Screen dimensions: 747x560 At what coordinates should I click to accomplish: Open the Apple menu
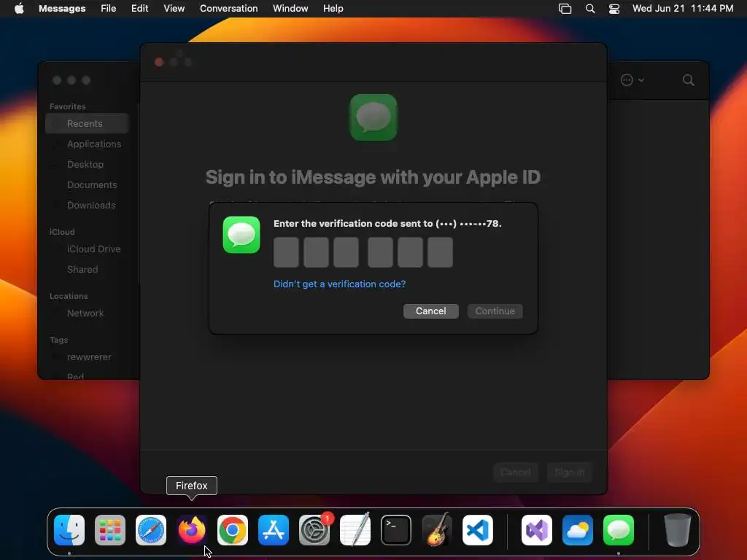tap(19, 9)
